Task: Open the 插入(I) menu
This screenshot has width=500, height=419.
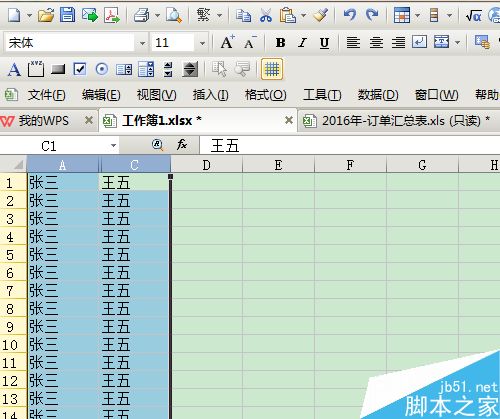Action: [x=210, y=95]
